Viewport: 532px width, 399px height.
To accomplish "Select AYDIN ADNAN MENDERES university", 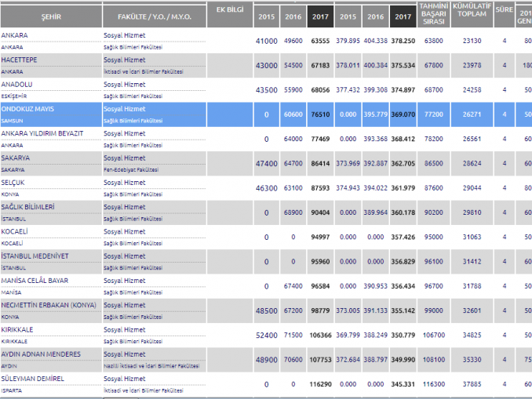I will [41, 354].
